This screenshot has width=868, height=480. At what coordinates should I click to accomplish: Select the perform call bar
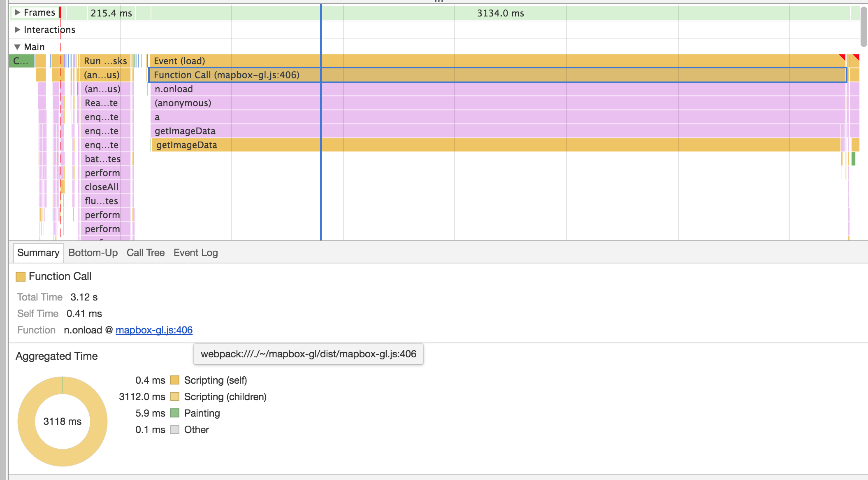[102, 173]
